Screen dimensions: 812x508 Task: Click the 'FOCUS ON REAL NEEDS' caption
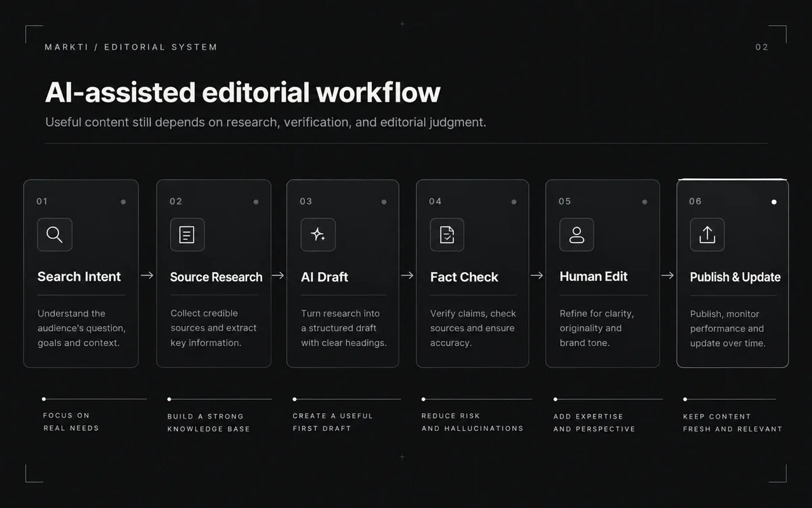pos(71,421)
